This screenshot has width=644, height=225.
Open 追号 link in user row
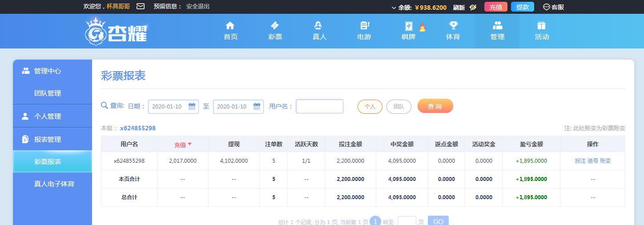pos(592,161)
